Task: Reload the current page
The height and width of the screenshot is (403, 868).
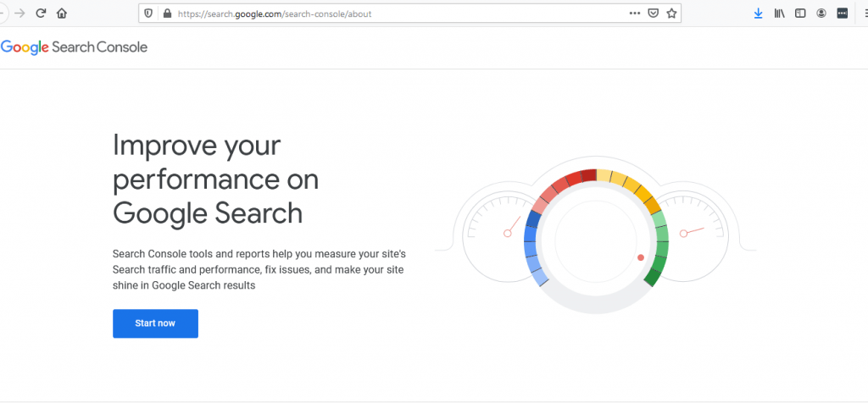Action: pyautogui.click(x=41, y=14)
